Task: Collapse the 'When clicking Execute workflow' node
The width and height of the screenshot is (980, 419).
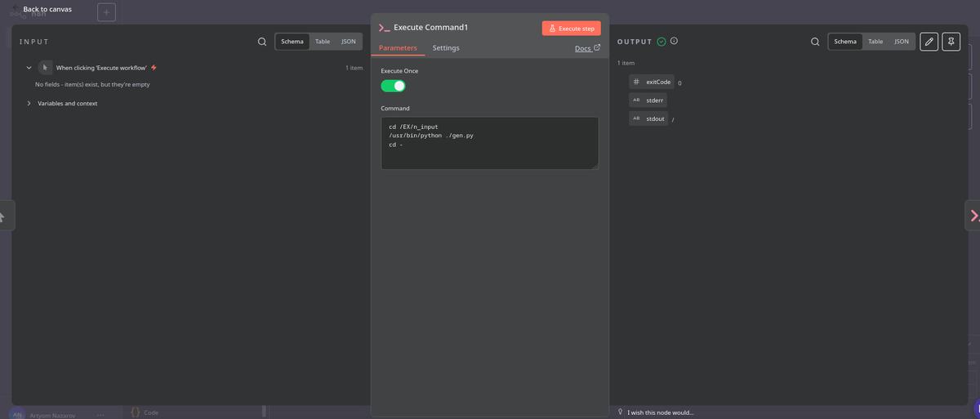Action: (29, 68)
